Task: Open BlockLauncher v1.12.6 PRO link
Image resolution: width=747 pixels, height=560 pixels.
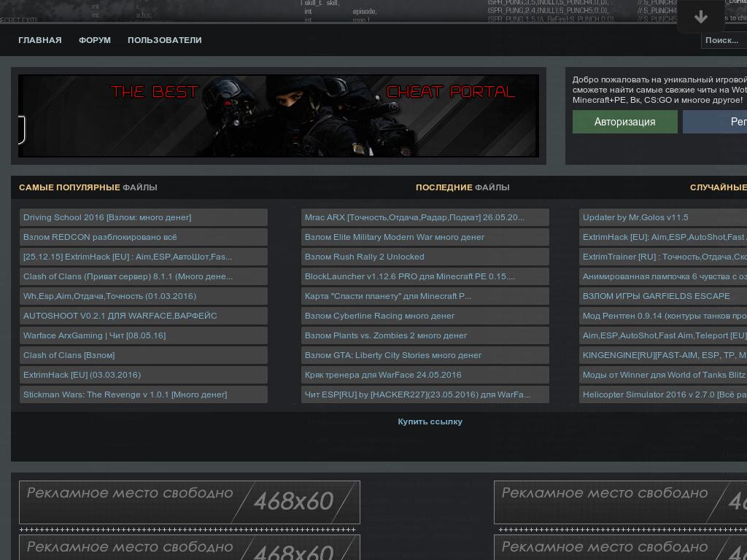Action: (409, 276)
